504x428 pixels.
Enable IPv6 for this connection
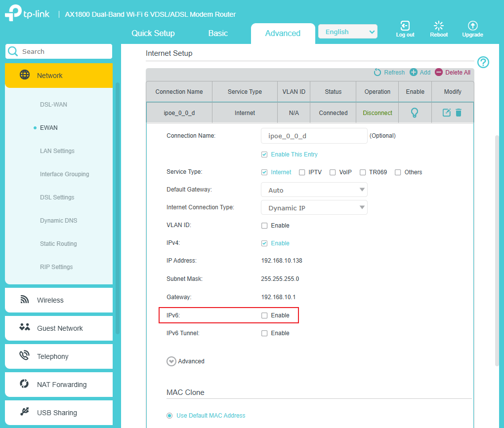[x=264, y=315]
